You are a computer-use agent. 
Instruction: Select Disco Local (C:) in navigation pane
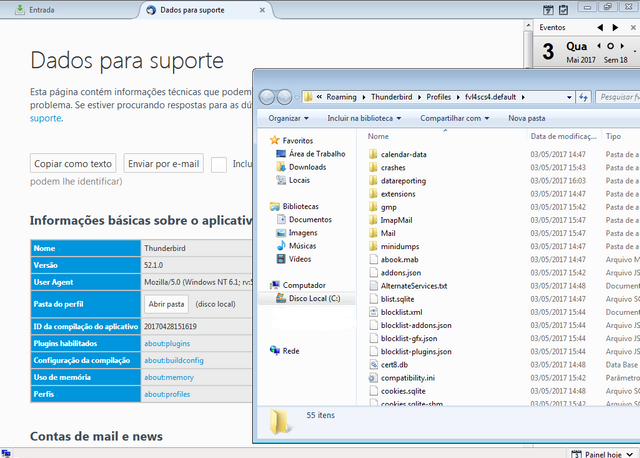point(308,298)
